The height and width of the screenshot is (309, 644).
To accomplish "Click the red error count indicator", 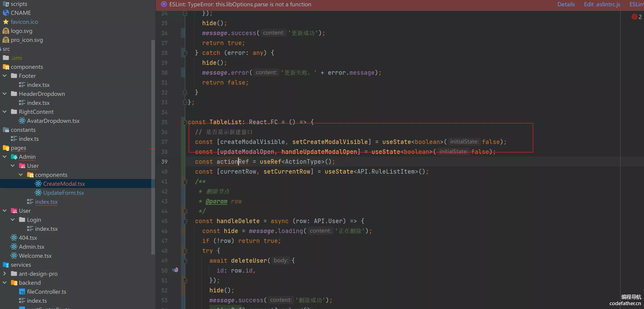I will click(636, 17).
